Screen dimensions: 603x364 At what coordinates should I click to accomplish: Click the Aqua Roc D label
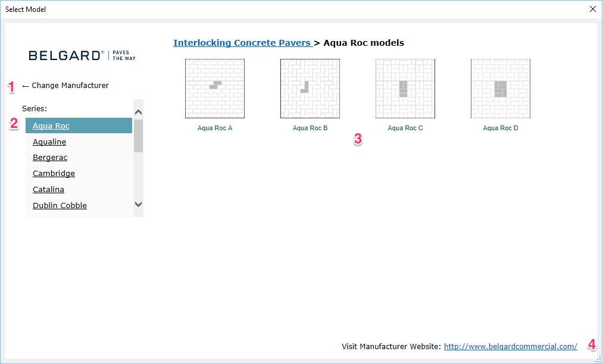click(x=501, y=128)
